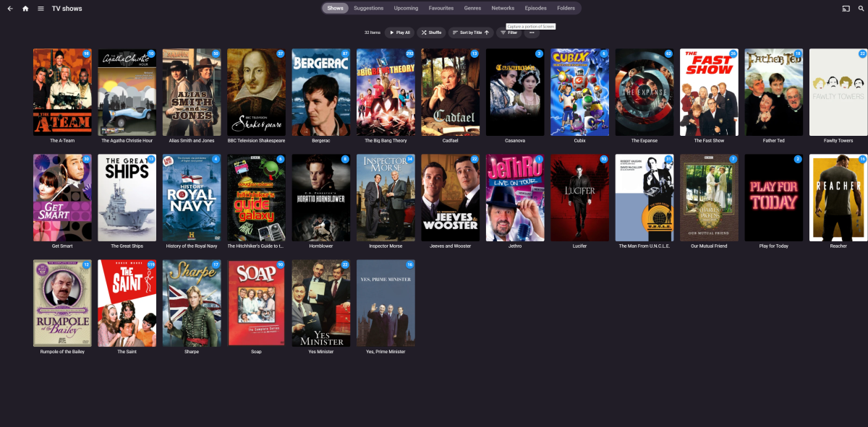This screenshot has height=427, width=868.
Task: Open the Jeeves and Wooster poster
Action: (451, 197)
